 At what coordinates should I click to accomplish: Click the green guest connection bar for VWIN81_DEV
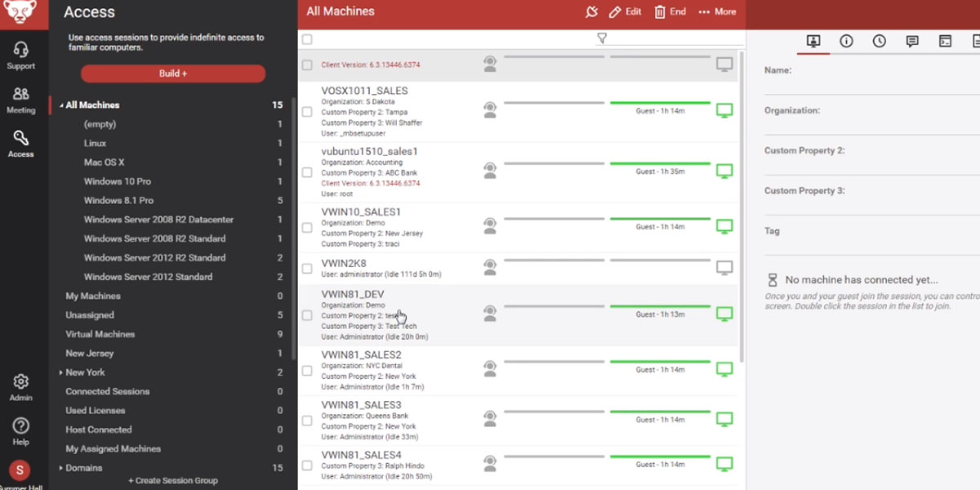coord(660,306)
